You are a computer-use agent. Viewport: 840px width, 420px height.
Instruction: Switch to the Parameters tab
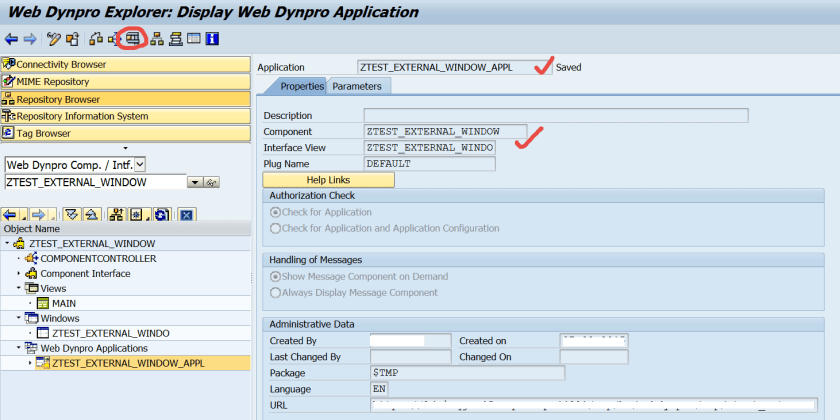click(357, 87)
